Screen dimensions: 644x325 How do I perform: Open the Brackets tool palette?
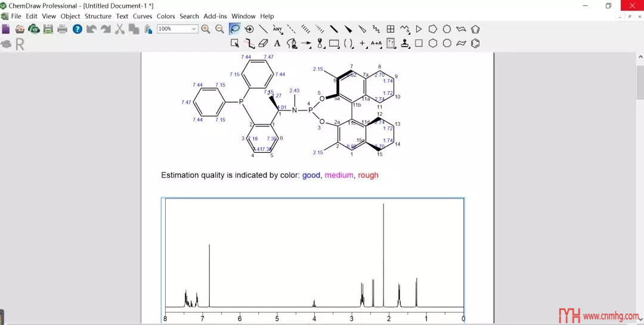[348, 43]
